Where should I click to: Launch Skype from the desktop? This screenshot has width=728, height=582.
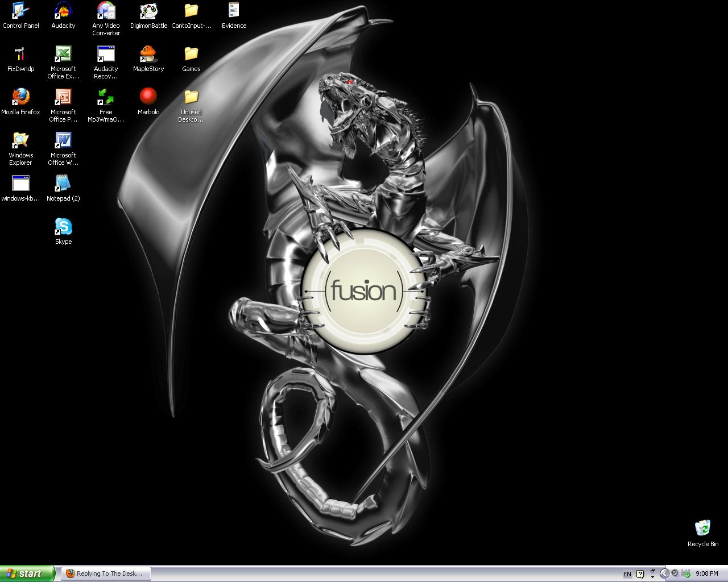point(63,231)
